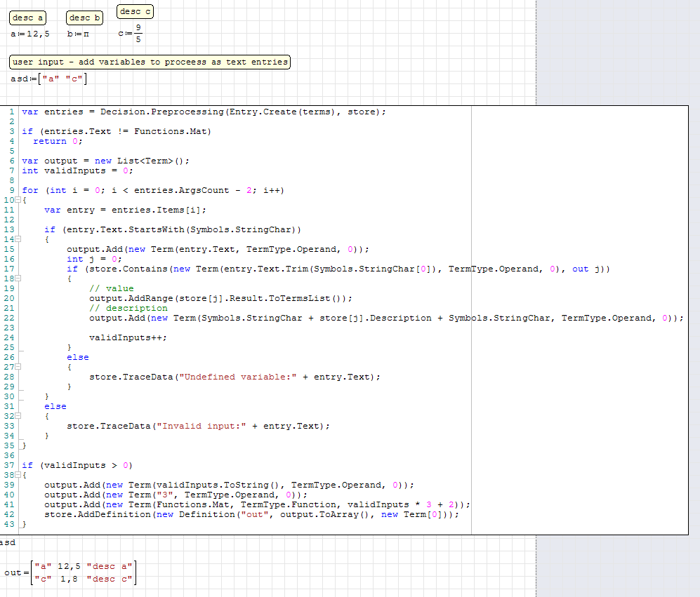Click the a:=12,5 variable definition

[29, 34]
